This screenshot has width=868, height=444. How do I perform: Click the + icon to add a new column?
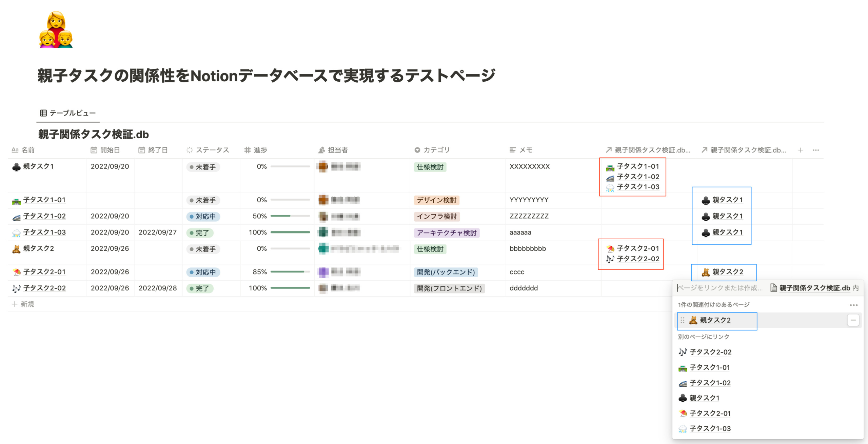800,150
